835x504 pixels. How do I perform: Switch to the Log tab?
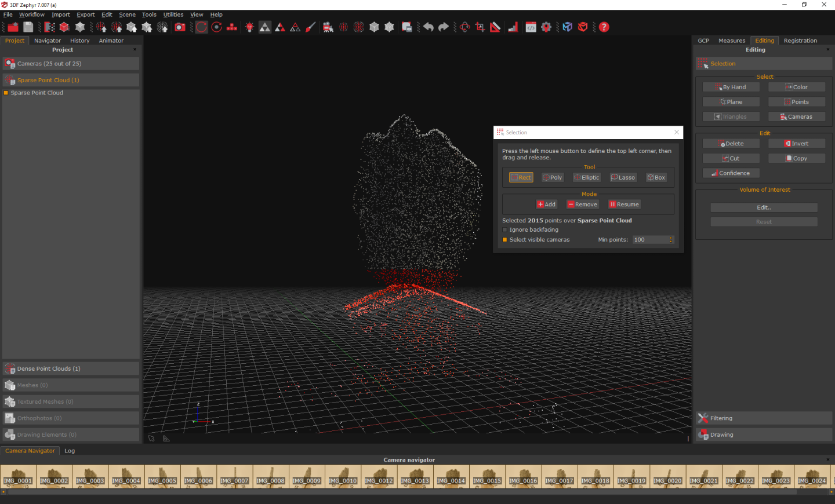coord(70,451)
